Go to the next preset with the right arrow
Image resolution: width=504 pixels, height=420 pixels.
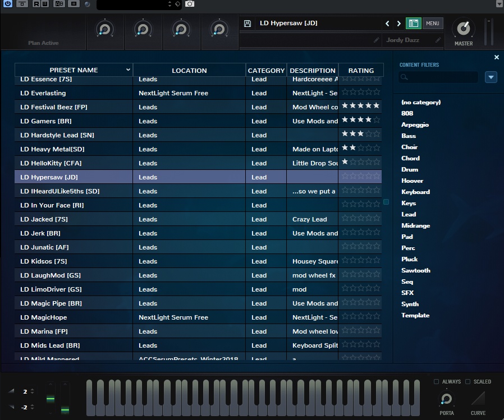click(399, 23)
